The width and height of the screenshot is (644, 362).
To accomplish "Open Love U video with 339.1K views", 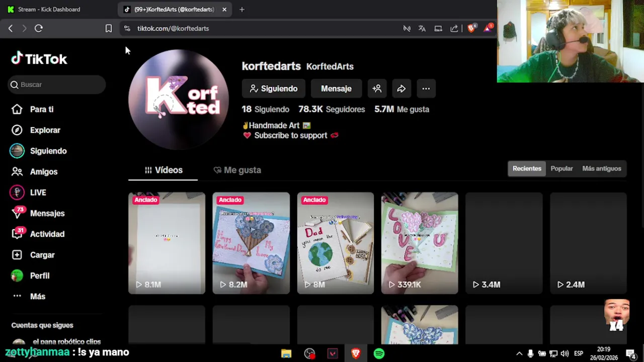I will coord(420,243).
